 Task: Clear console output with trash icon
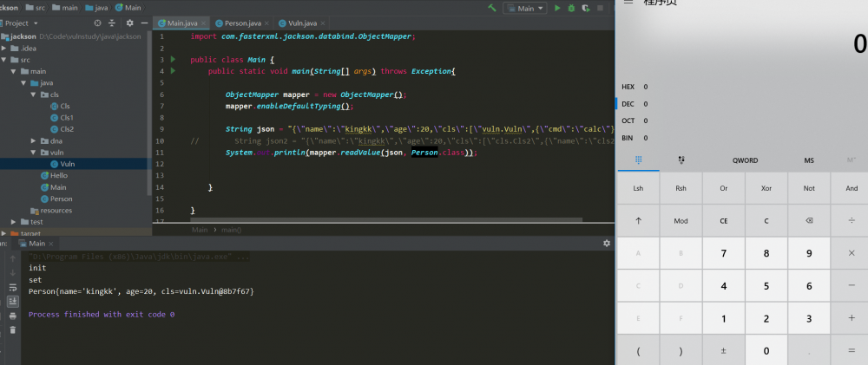click(13, 330)
